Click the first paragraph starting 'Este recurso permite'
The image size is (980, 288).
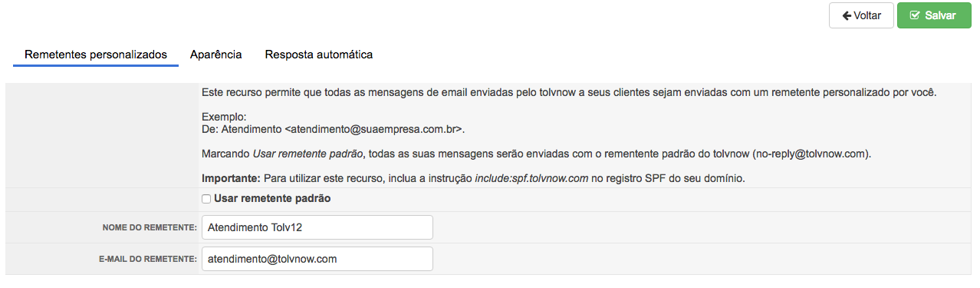tap(570, 92)
